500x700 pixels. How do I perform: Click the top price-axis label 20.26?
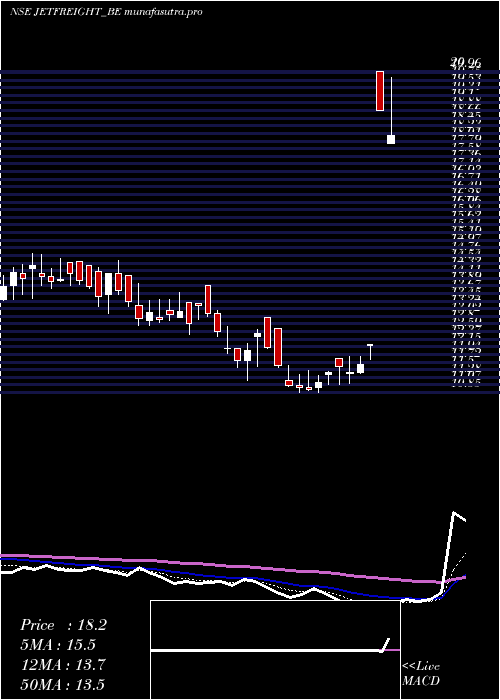click(466, 64)
